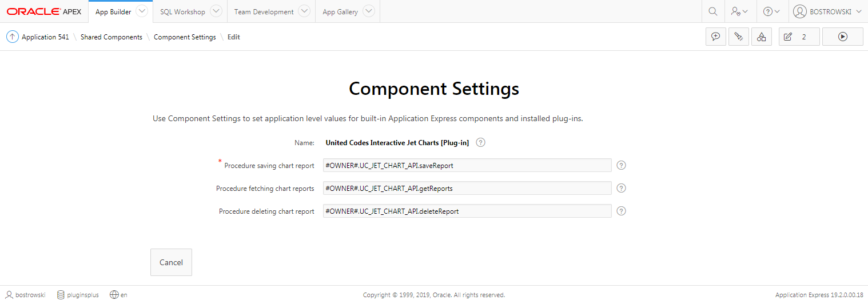Cancel the component settings edit
Screen dimensions: 868x304
(x=171, y=262)
